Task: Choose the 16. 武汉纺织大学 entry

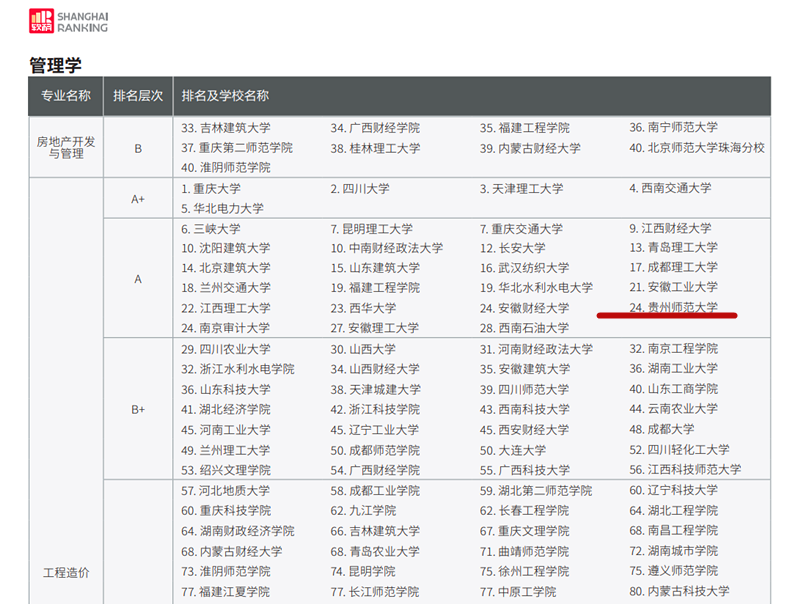Action: pos(524,267)
